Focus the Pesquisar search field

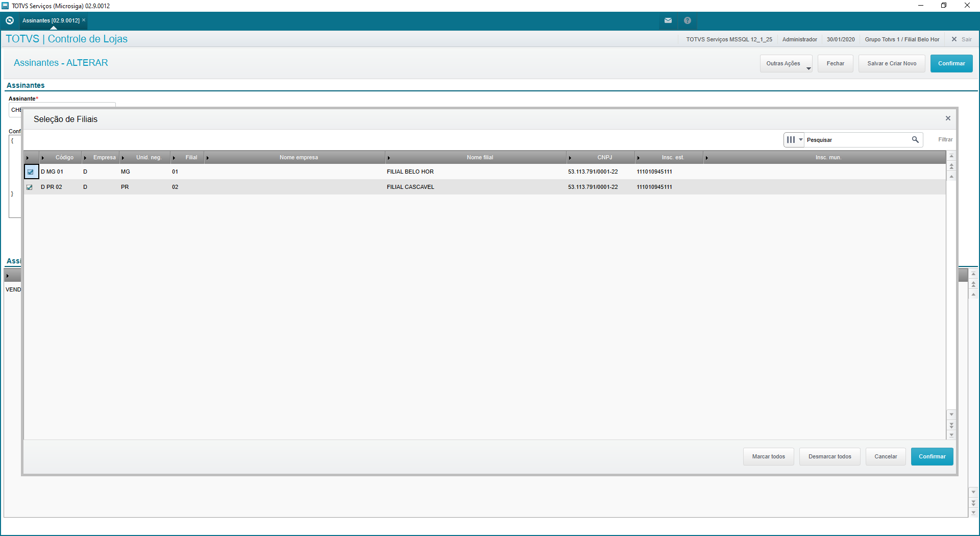pyautogui.click(x=857, y=140)
